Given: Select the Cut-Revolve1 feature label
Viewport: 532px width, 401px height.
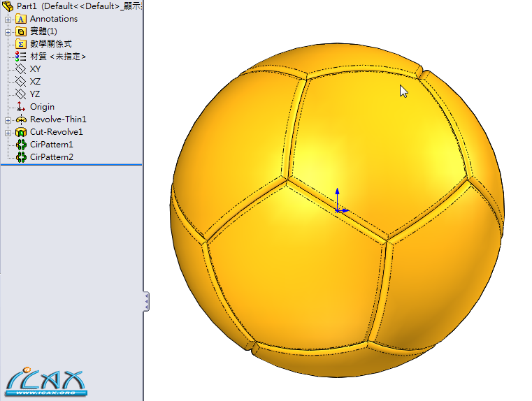Looking at the screenshot, I should click(57, 132).
